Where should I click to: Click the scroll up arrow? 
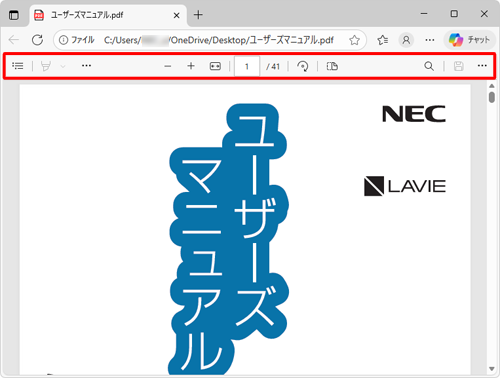click(x=492, y=86)
